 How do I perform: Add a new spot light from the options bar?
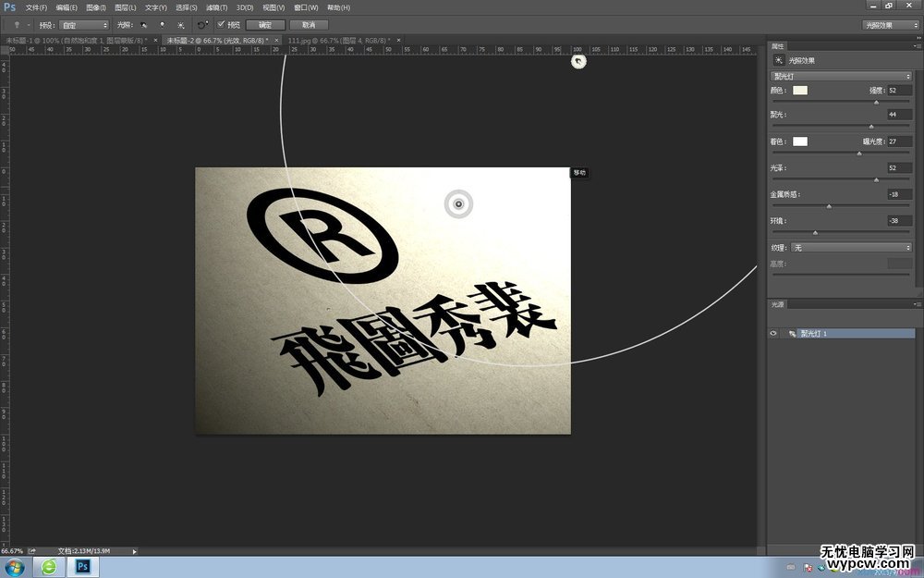tap(144, 25)
